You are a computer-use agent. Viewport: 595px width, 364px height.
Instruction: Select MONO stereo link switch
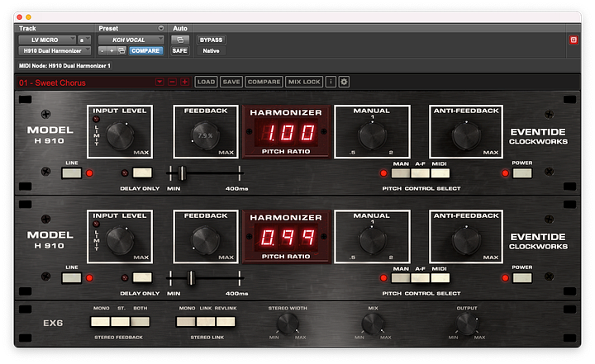(x=186, y=322)
